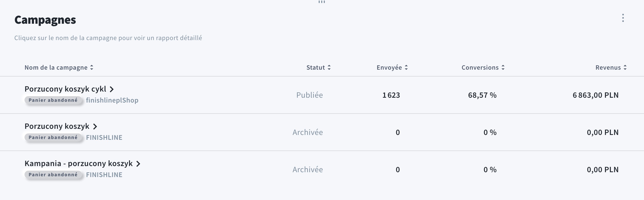644x200 pixels.
Task: Open the archived Porzucony koszyk campaign report
Action: coord(57,126)
